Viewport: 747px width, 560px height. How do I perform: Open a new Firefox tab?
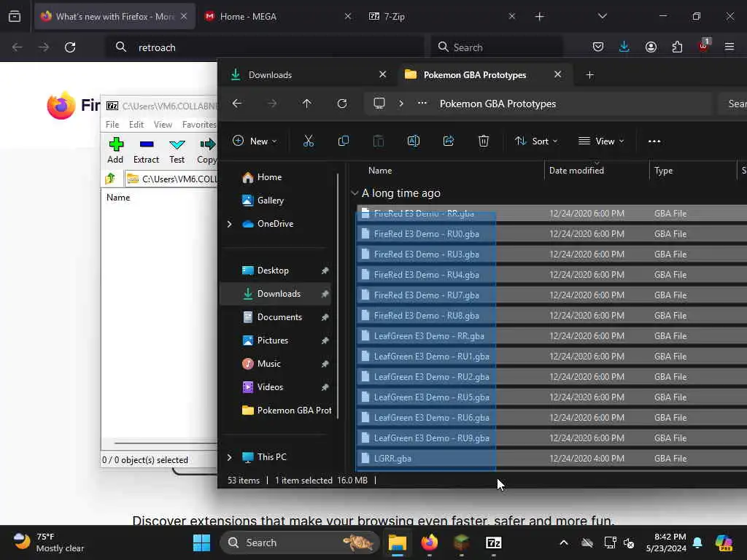(x=539, y=16)
